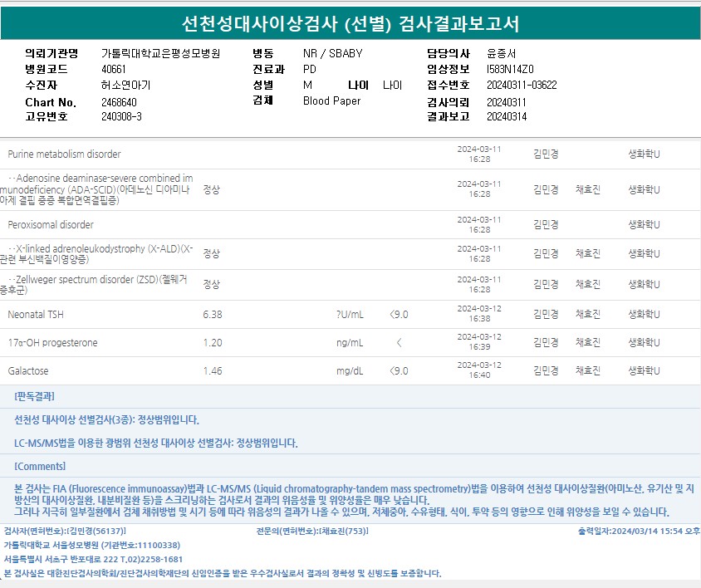Image resolution: width=701 pixels, height=588 pixels.
Task: Select the 2024-03-12 16:40 timestamp
Action: tap(479, 370)
